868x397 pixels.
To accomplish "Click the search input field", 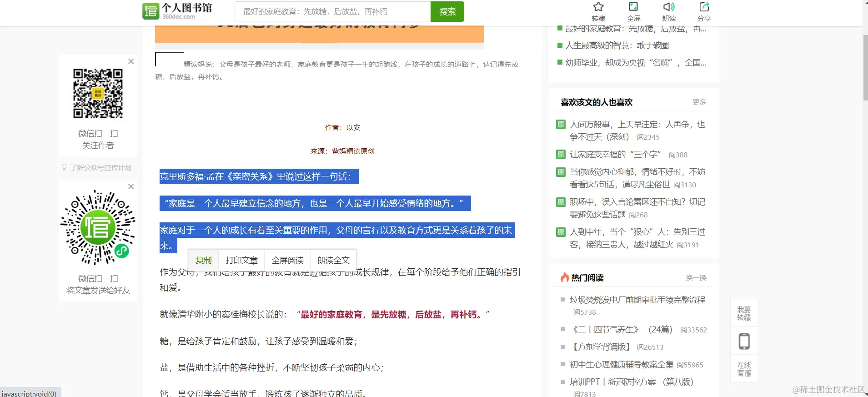I will pos(332,11).
